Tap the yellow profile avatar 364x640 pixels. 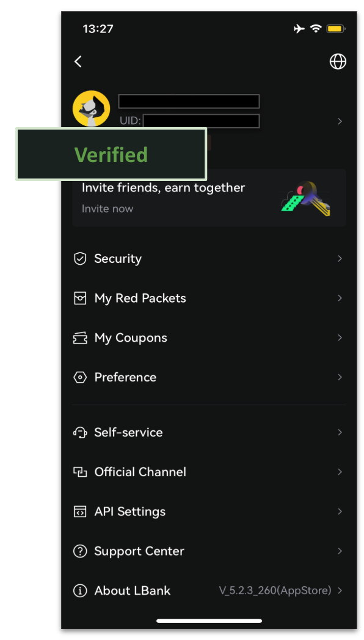point(91,109)
